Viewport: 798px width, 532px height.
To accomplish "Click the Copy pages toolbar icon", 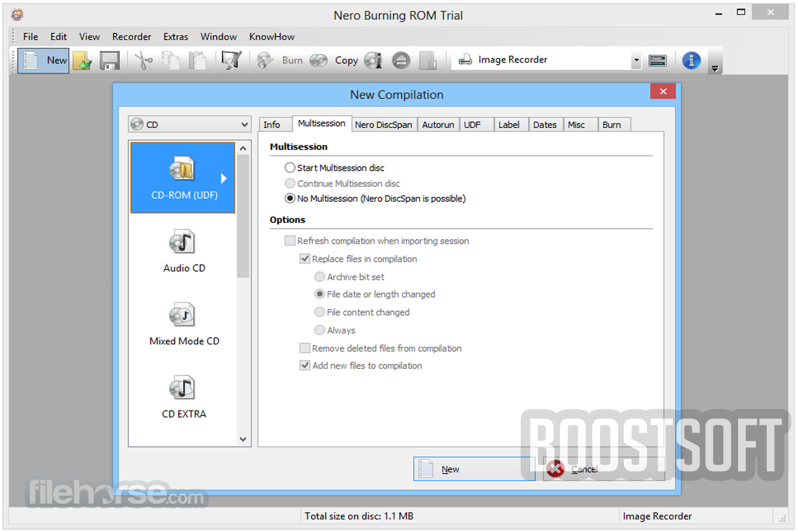I will pyautogui.click(x=171, y=61).
